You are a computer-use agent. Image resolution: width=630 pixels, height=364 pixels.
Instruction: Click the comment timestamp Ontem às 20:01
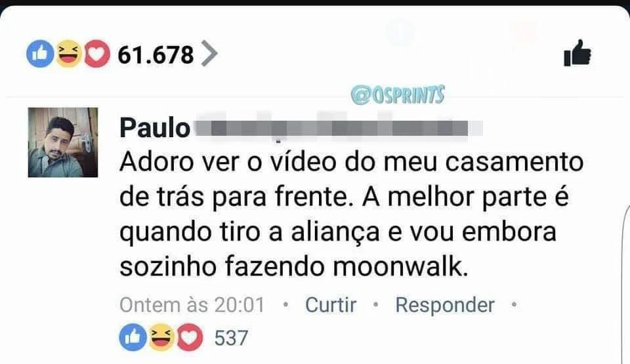(x=192, y=305)
